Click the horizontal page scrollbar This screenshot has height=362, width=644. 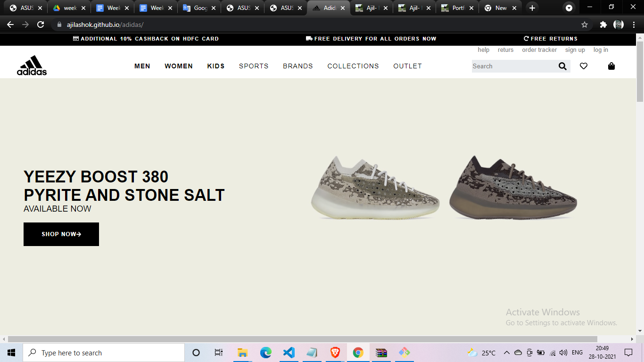click(x=302, y=339)
